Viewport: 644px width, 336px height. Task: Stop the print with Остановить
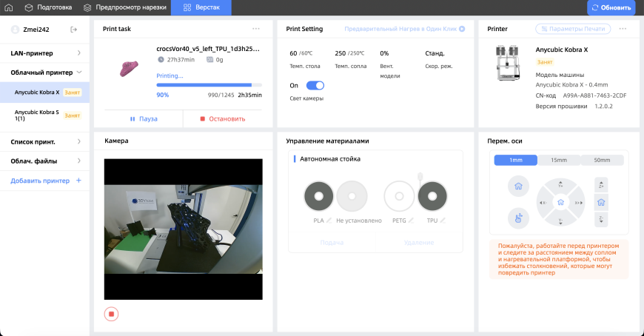click(223, 118)
